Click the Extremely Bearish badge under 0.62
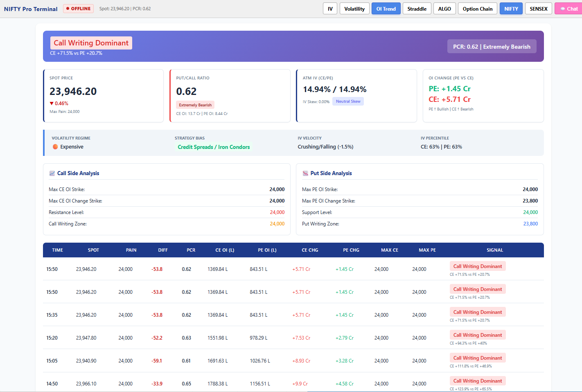 [x=195, y=105]
